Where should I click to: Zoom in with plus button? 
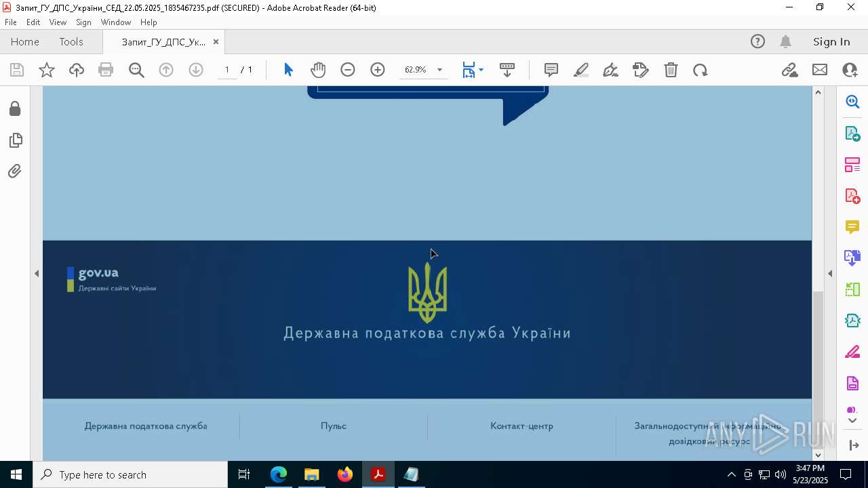coord(378,70)
